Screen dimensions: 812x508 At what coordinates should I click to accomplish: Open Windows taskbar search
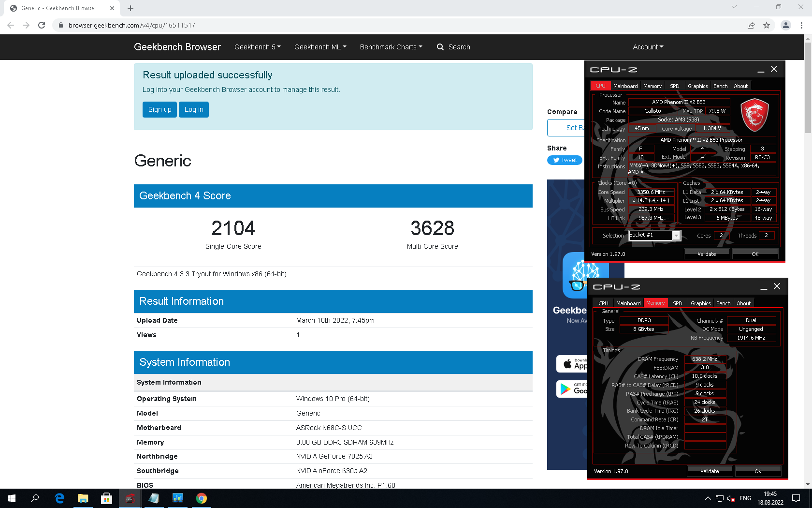coord(35,498)
